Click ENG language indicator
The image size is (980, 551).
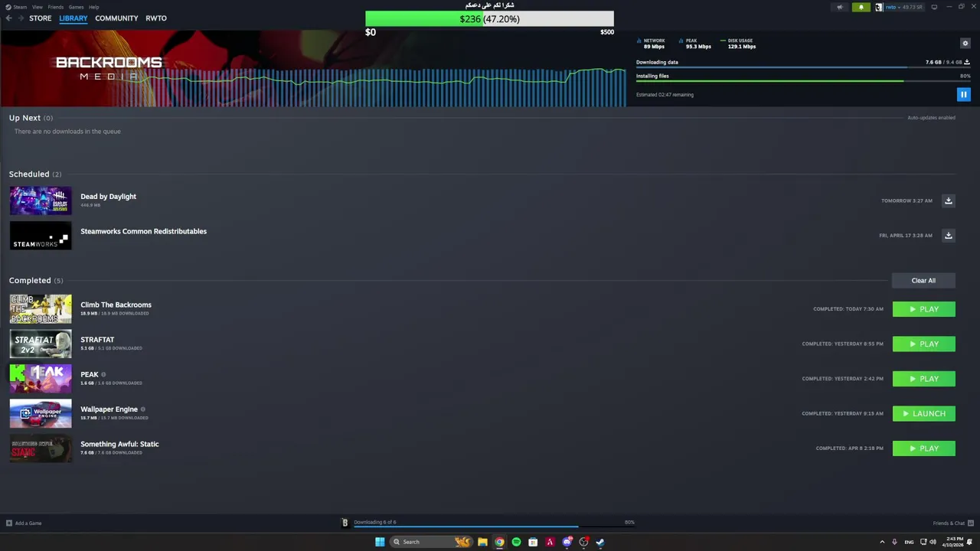pyautogui.click(x=909, y=542)
